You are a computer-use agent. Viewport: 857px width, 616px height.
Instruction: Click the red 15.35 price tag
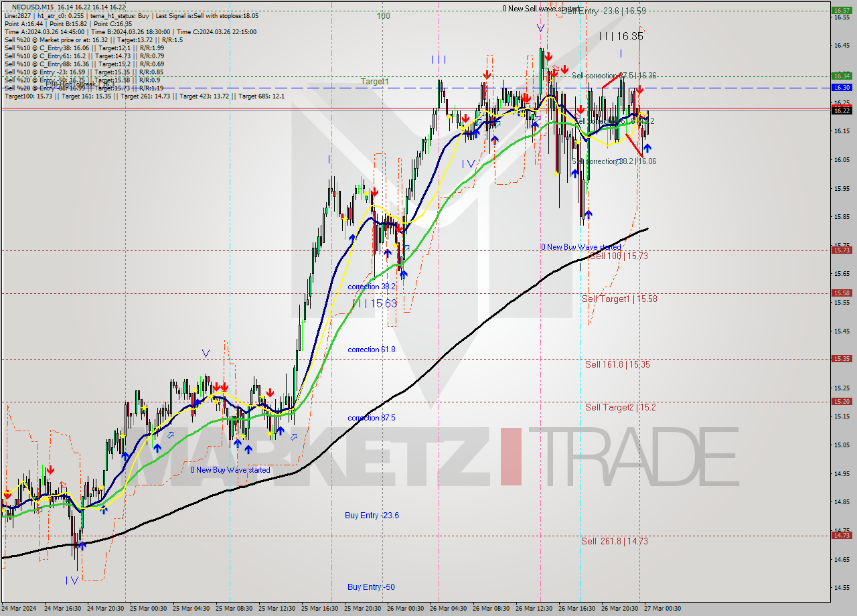[841, 359]
